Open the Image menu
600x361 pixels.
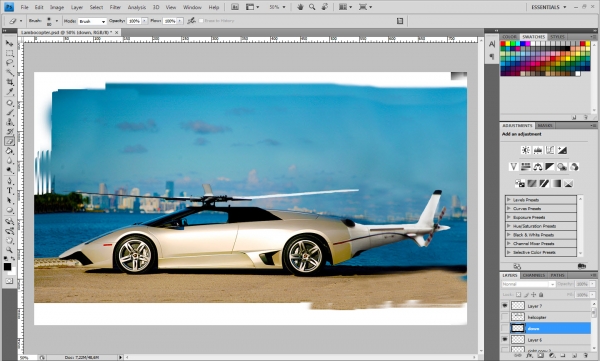pyautogui.click(x=57, y=7)
